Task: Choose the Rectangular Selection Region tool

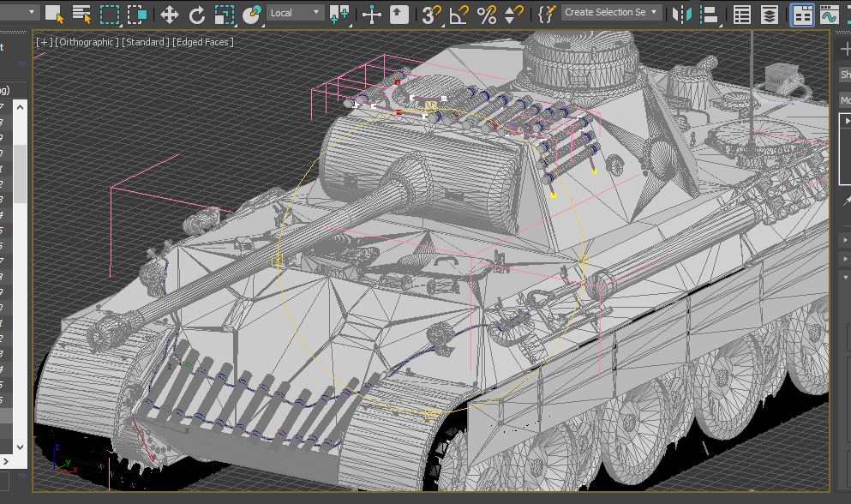Action: [110, 14]
